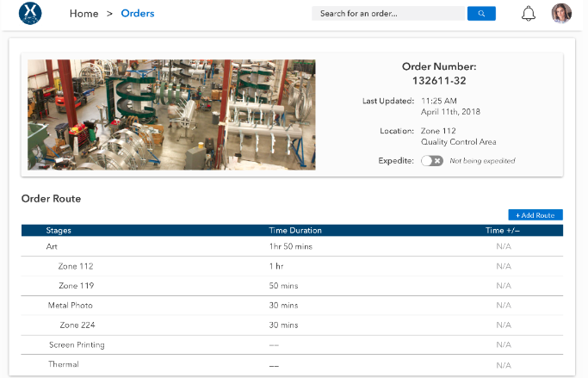Toggle the Expedite switch
This screenshot has height=378, width=588.
(431, 161)
